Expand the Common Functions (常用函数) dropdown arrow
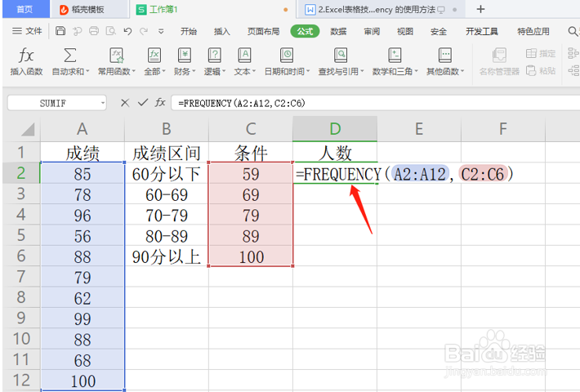The height and width of the screenshot is (392, 580). 134,71
